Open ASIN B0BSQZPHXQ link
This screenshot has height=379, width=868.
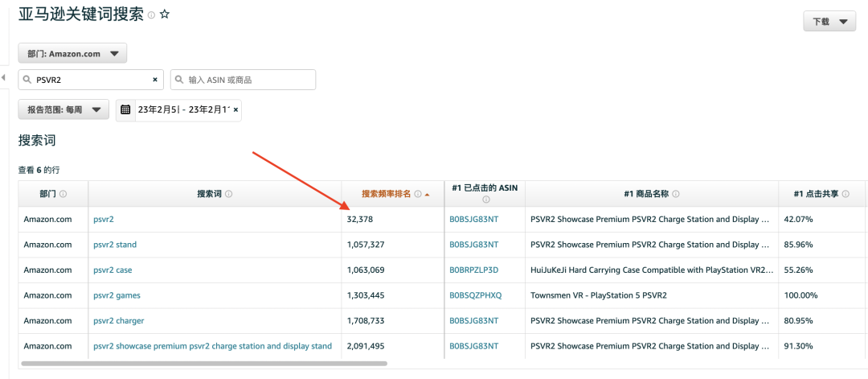coord(476,295)
